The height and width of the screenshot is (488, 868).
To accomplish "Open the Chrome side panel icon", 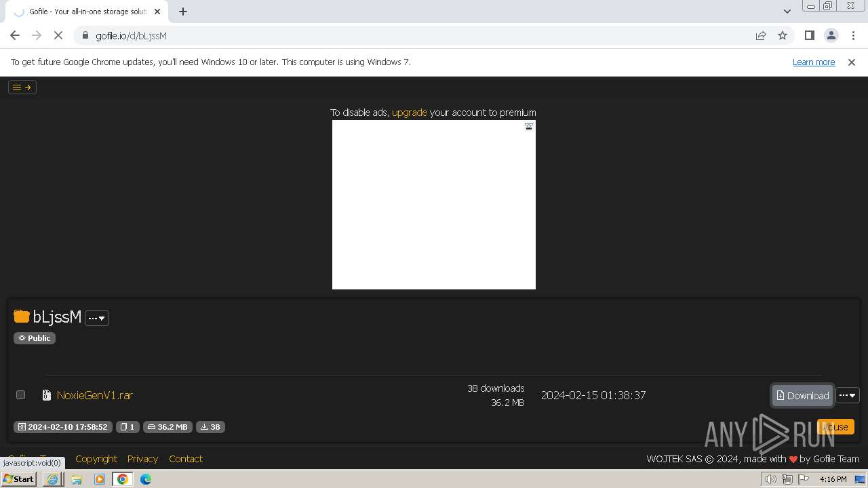I will [x=809, y=35].
